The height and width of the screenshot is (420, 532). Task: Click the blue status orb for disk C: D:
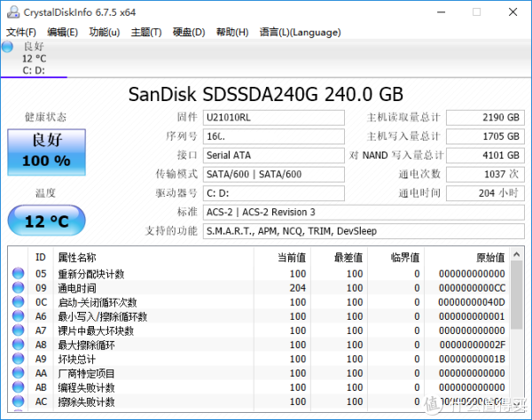[x=7, y=47]
